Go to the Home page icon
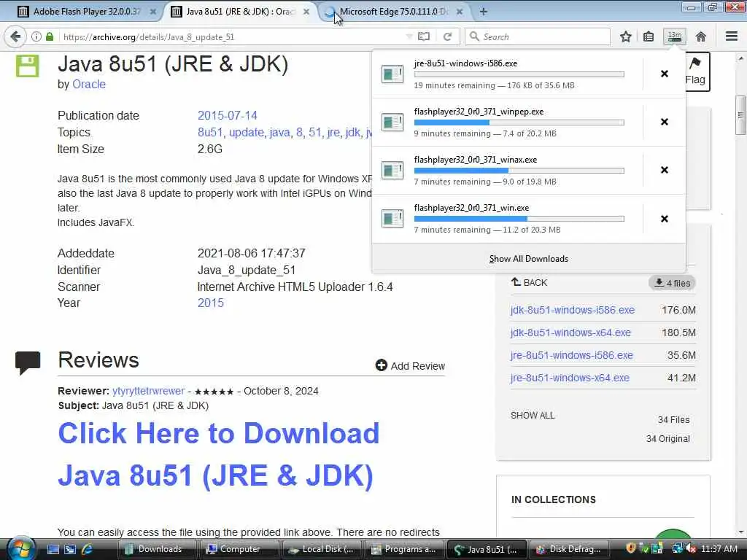The height and width of the screenshot is (560, 747). [700, 36]
